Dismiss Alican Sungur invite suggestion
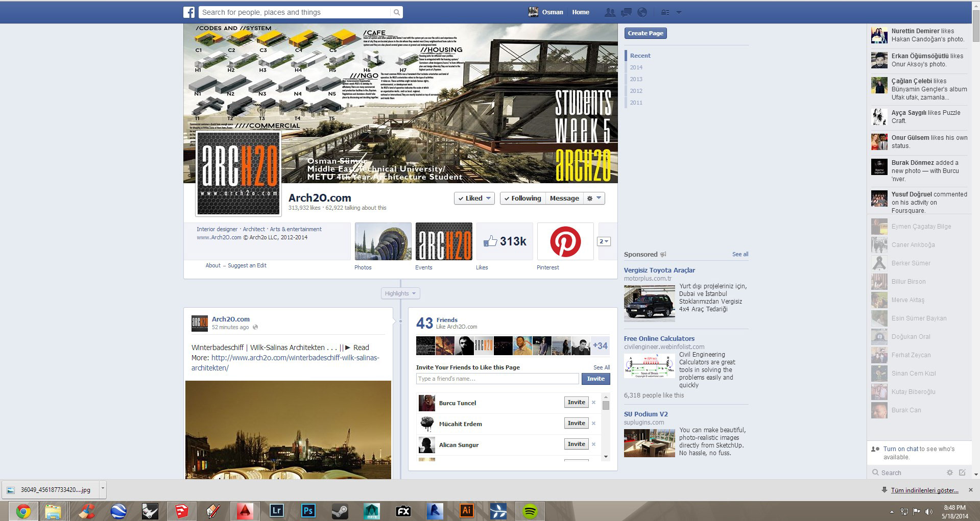Screen dimensions: 980x521 coord(593,444)
